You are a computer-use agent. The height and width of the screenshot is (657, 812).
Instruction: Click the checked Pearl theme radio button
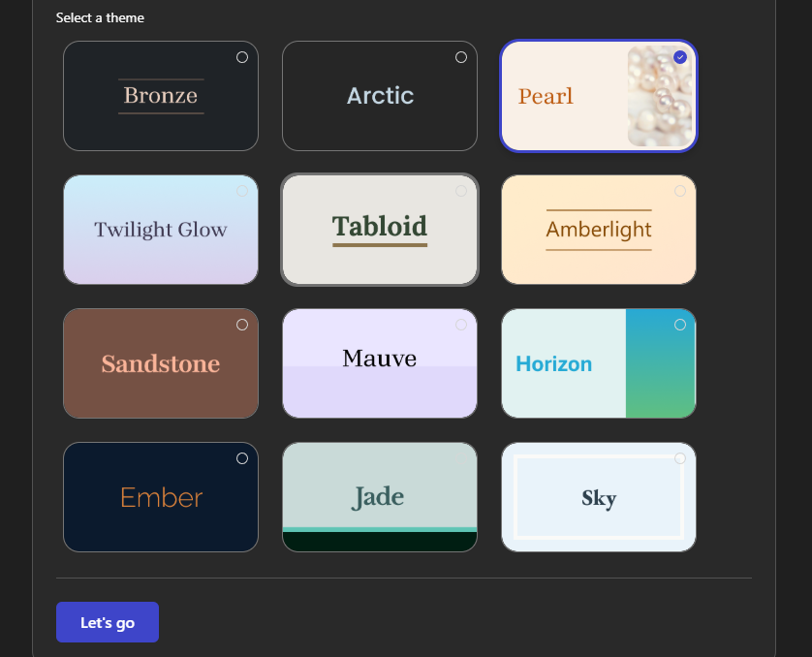tap(680, 57)
